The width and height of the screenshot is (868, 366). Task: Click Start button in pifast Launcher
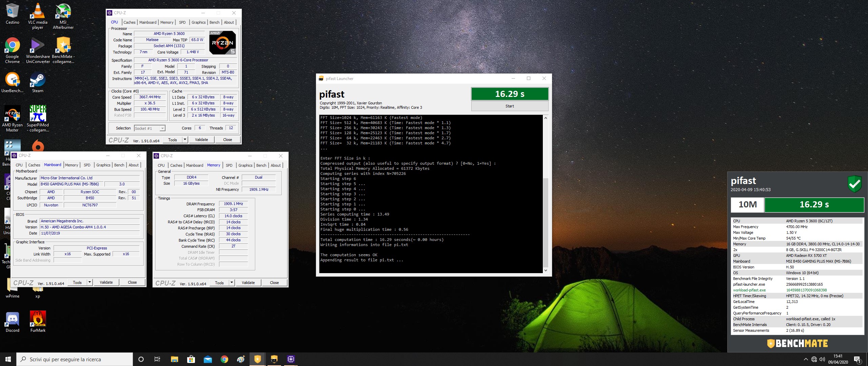click(x=510, y=106)
